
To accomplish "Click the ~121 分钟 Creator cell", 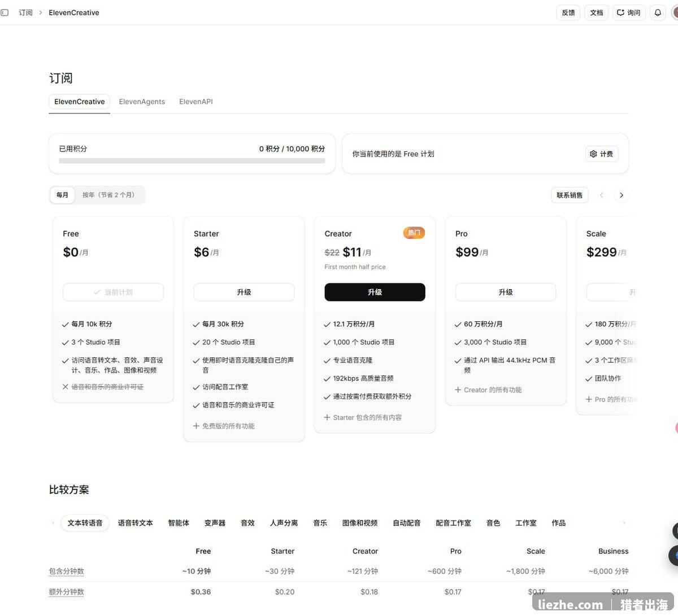I will point(363,571).
